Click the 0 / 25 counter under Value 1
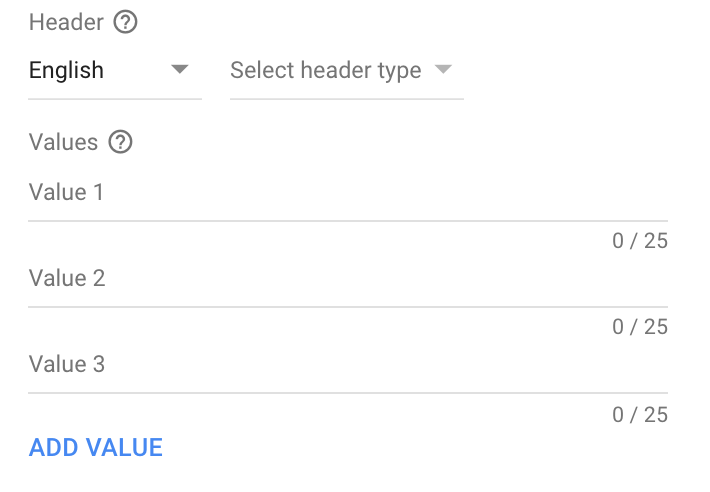The width and height of the screenshot is (710, 492). pos(640,241)
